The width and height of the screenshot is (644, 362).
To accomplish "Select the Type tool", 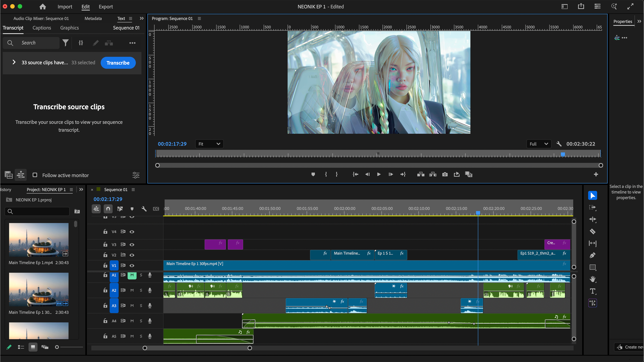I will (593, 291).
